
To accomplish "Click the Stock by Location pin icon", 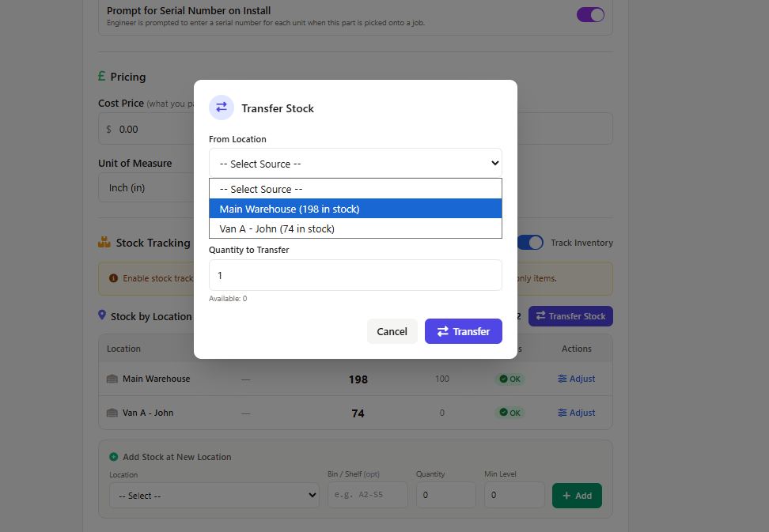I will 102,315.
